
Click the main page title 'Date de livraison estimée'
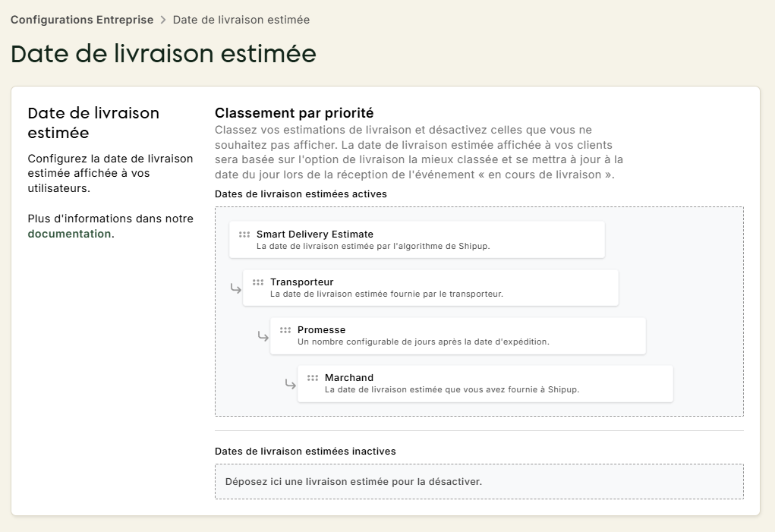click(x=163, y=53)
